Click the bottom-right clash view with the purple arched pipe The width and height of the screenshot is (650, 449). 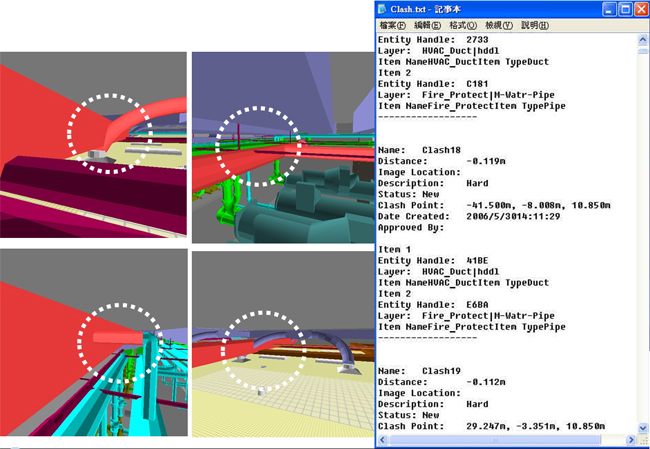pos(283,344)
